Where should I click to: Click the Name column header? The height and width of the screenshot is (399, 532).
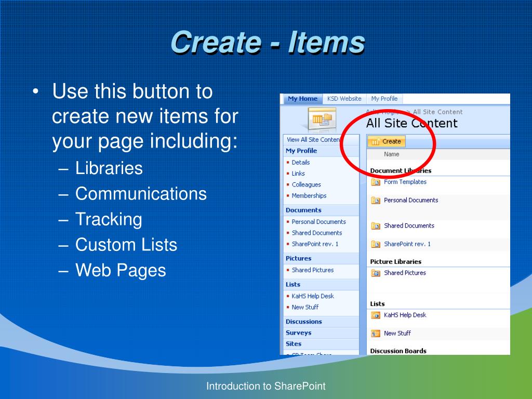(391, 154)
